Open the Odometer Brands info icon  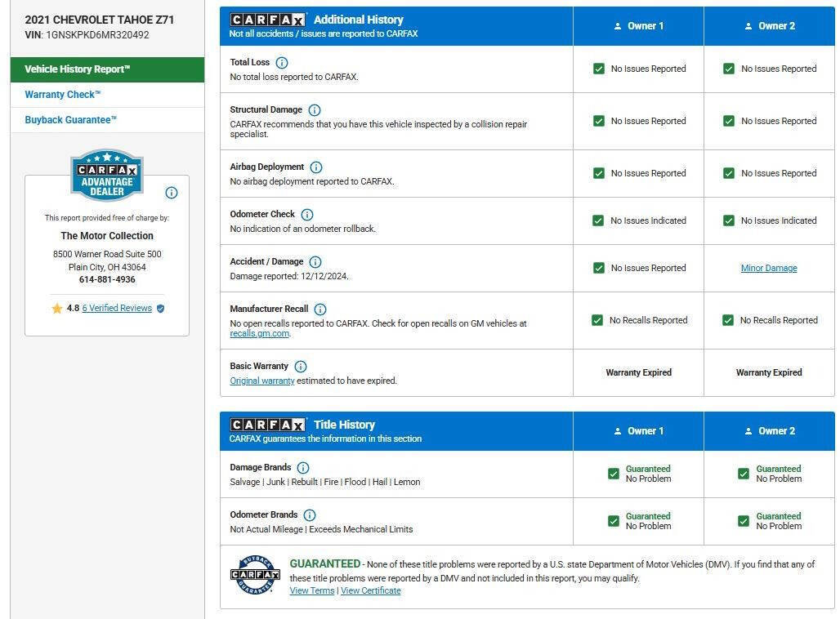point(310,515)
